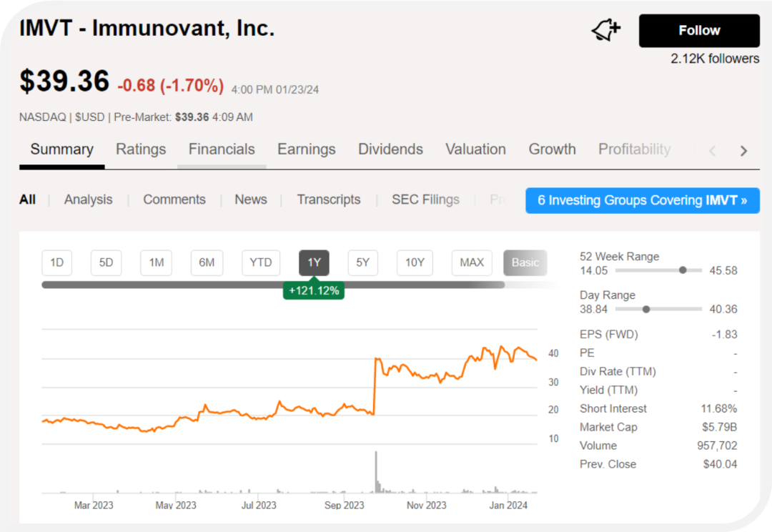Click the volume spike bar in September 2023
The width and height of the screenshot is (772, 532).
pos(375,472)
